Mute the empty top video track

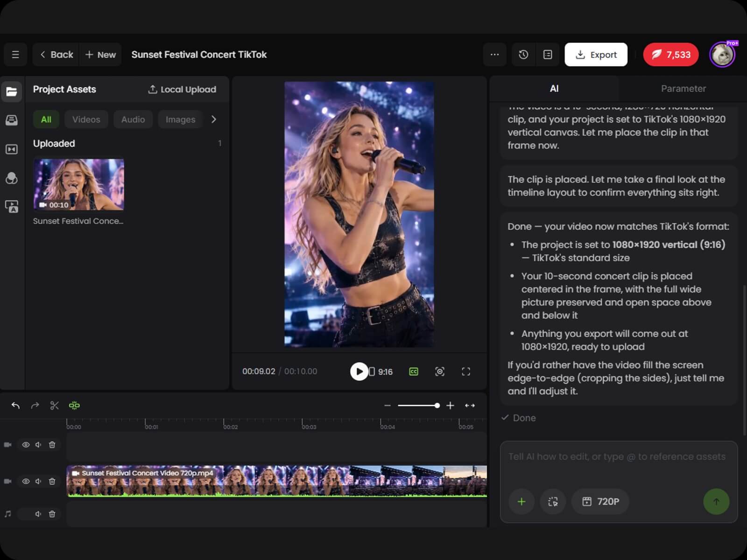38,445
